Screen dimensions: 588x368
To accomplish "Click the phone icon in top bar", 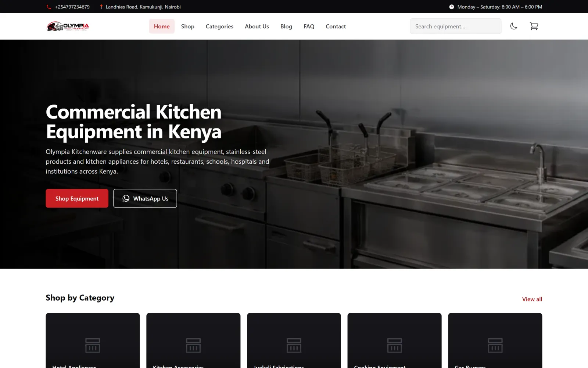I will 49,7.
